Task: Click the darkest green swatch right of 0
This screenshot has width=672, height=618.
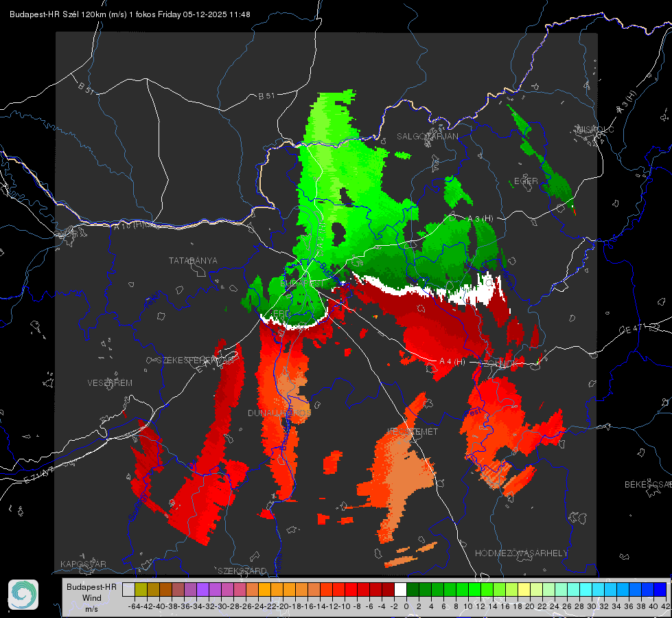Action: coord(413,590)
